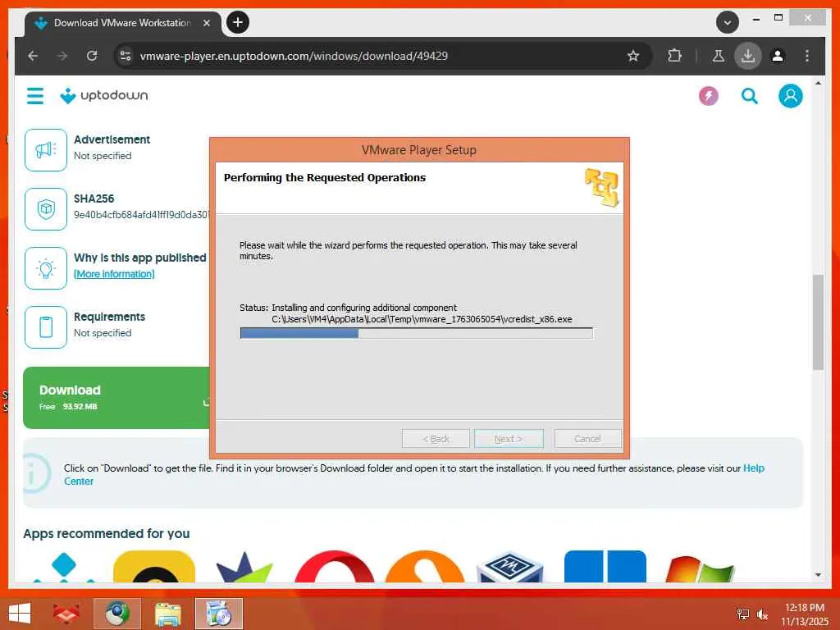
Task: Open the red Opera recommended app
Action: 335,567
